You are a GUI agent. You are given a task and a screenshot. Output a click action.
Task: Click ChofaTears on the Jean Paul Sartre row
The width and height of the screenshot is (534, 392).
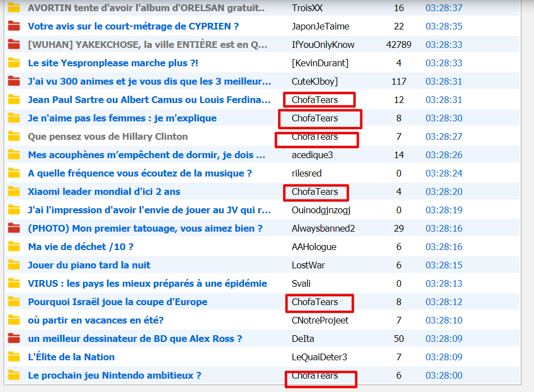(x=315, y=100)
